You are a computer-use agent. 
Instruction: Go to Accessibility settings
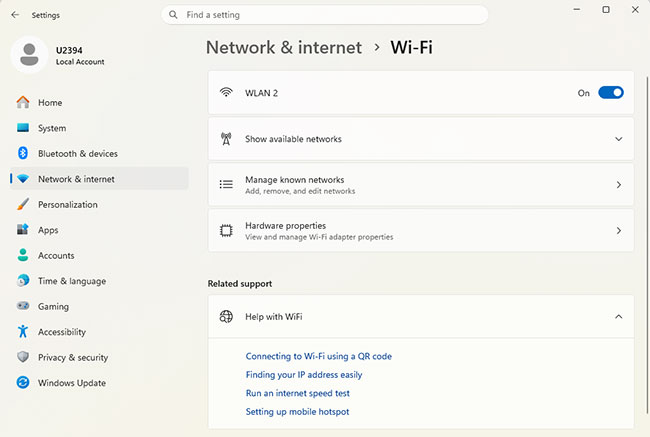(99, 332)
